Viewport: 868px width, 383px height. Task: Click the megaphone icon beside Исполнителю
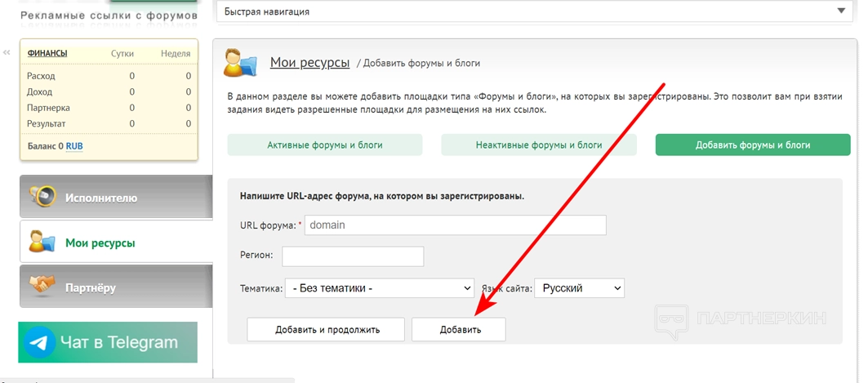43,197
